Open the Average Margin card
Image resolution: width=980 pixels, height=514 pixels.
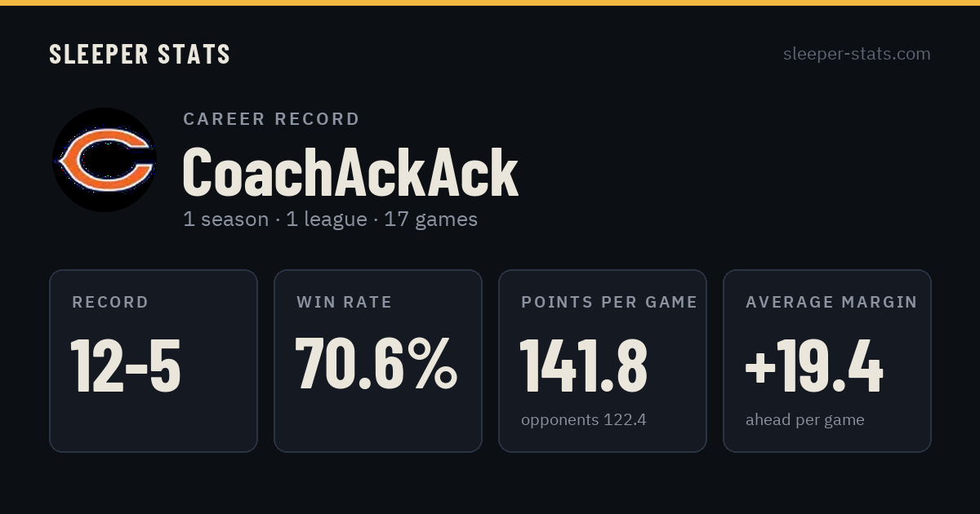coord(827,361)
